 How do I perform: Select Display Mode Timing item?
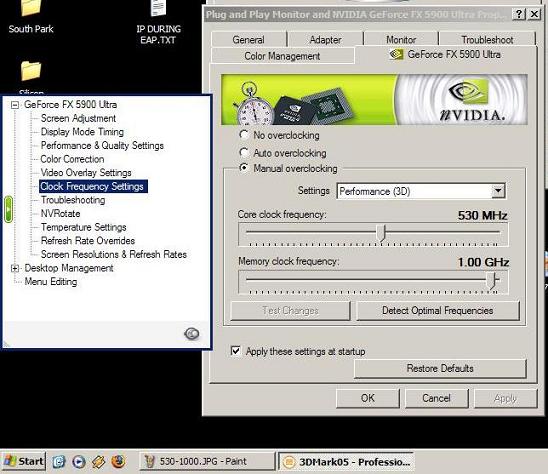click(82, 132)
